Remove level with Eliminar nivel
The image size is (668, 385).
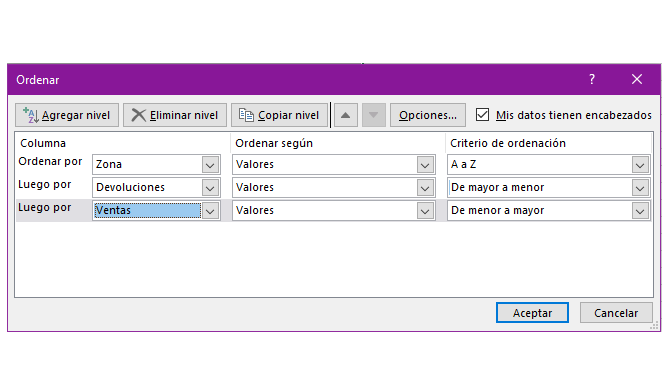pyautogui.click(x=175, y=115)
